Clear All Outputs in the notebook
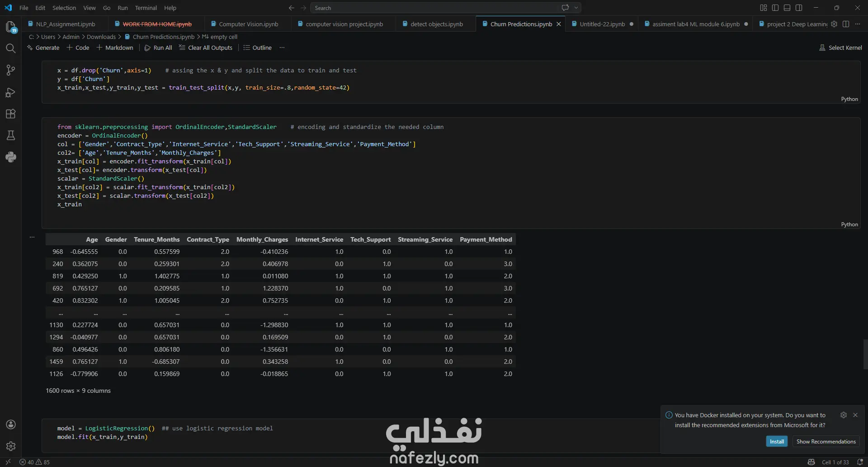Image resolution: width=868 pixels, height=467 pixels. point(206,48)
